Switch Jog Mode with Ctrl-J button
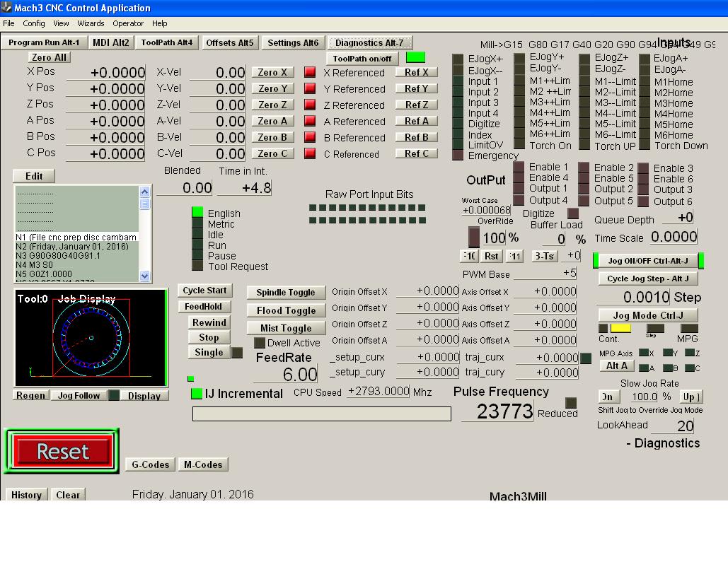This screenshot has width=728, height=574. tap(648, 315)
